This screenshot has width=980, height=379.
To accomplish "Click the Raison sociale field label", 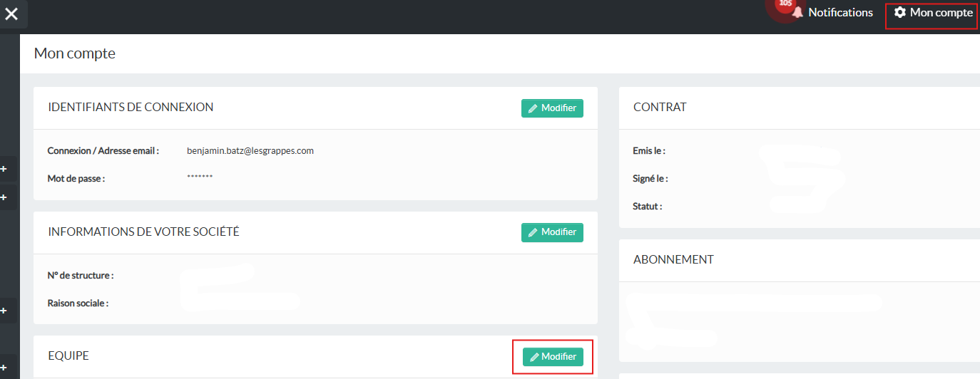I will pos(78,303).
